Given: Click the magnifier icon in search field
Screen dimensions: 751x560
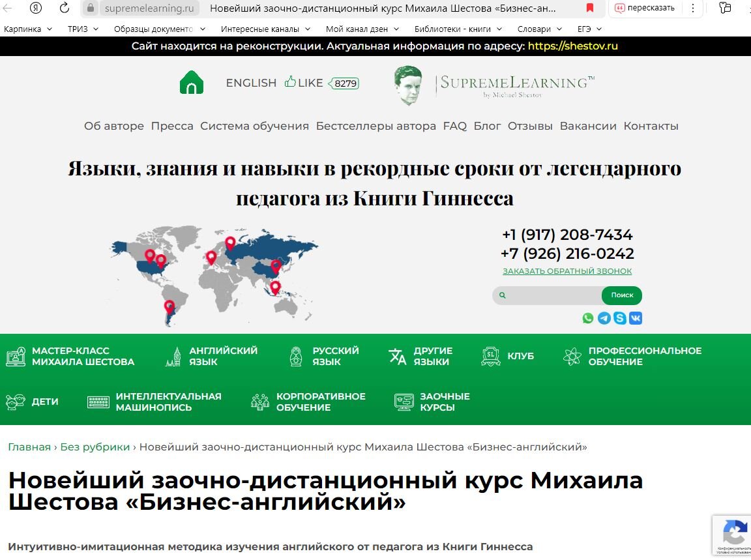Looking at the screenshot, I should 503,295.
